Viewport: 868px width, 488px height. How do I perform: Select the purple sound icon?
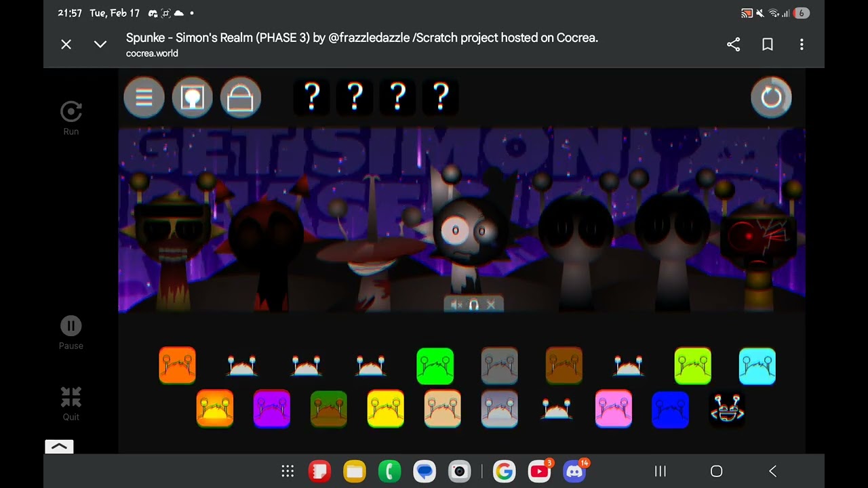click(x=272, y=409)
